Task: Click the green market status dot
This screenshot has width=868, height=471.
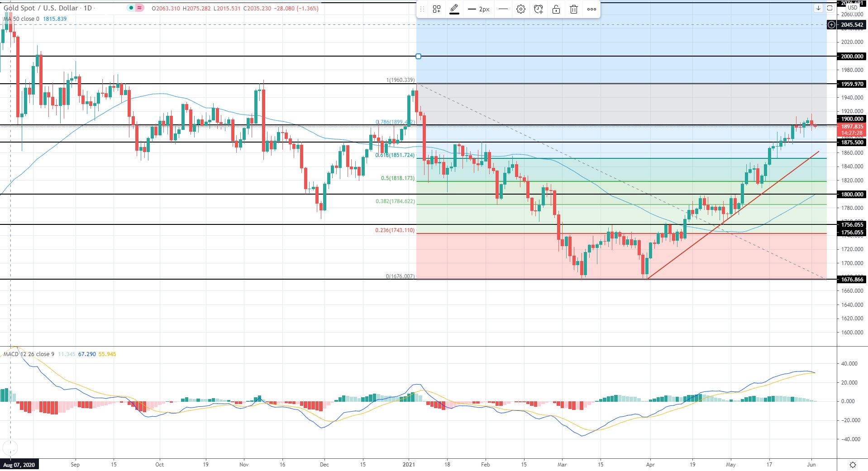Action: [x=131, y=8]
